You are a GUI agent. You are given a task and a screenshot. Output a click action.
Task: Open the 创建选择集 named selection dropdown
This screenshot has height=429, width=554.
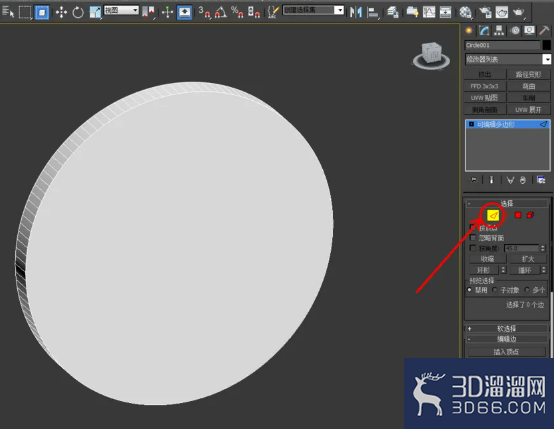(313, 10)
